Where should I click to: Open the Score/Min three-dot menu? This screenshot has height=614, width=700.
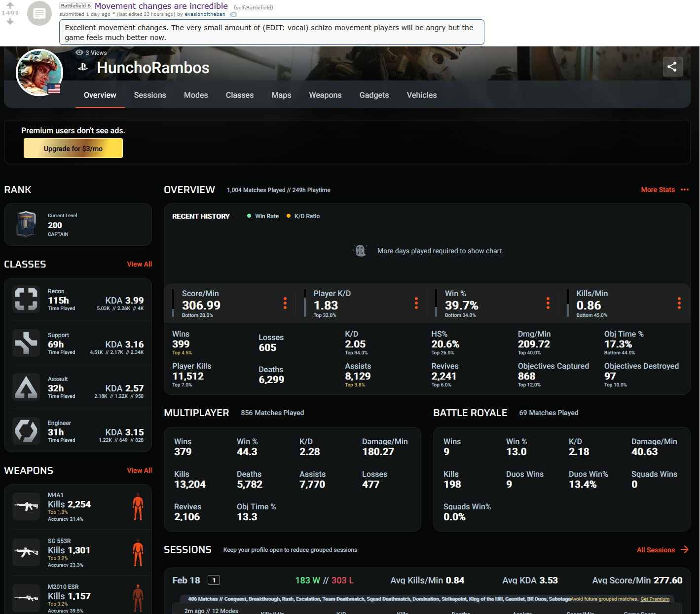click(285, 303)
